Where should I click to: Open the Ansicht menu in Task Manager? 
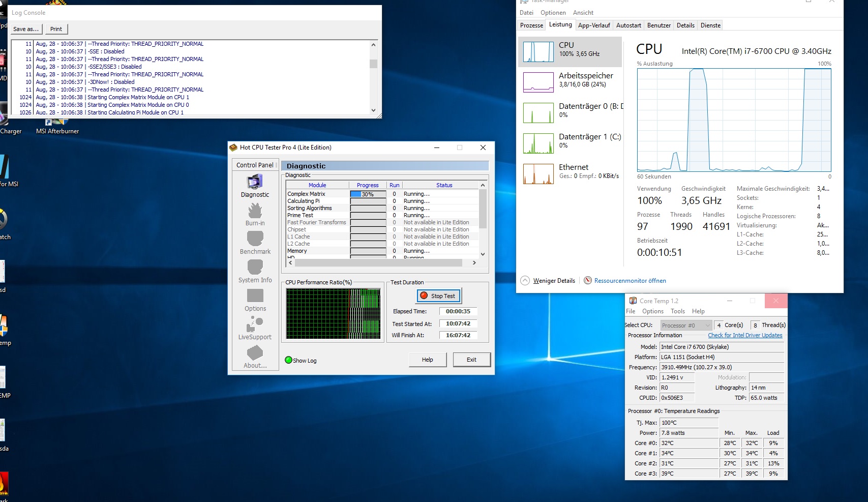pos(583,13)
